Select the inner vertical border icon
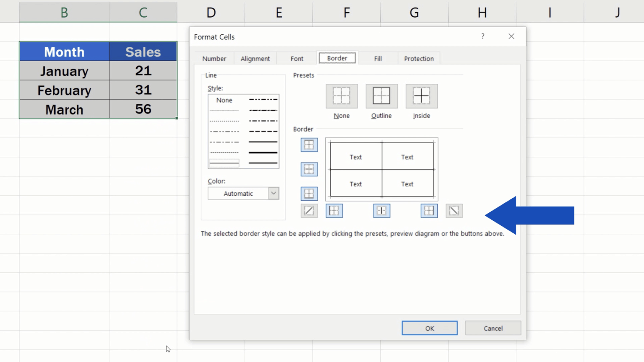The image size is (644, 362). pos(382,211)
